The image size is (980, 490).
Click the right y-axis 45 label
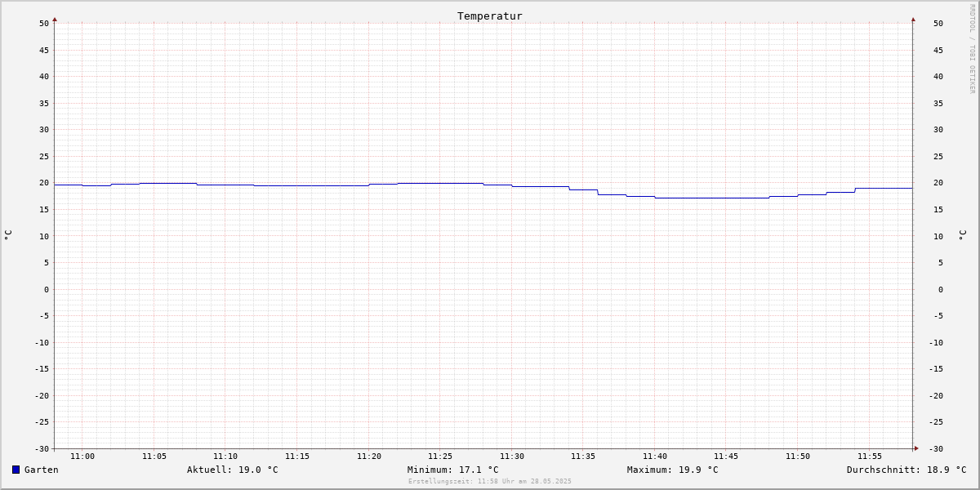point(938,51)
